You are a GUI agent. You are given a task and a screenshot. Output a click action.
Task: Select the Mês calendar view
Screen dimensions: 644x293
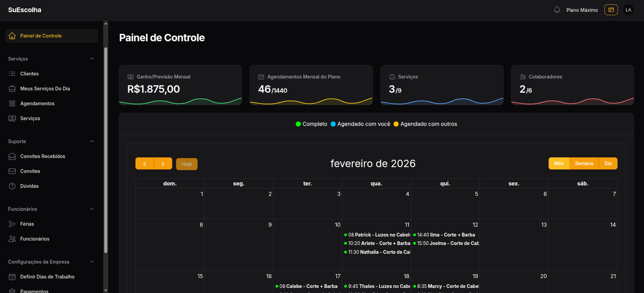tap(559, 163)
